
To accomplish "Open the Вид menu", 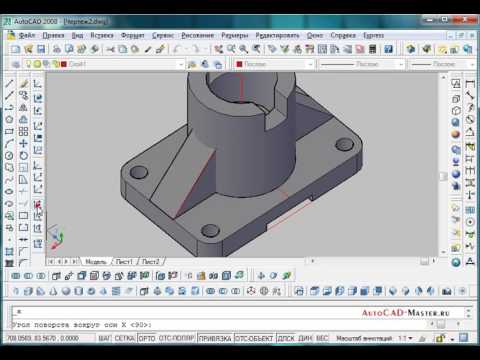I will point(77,35).
